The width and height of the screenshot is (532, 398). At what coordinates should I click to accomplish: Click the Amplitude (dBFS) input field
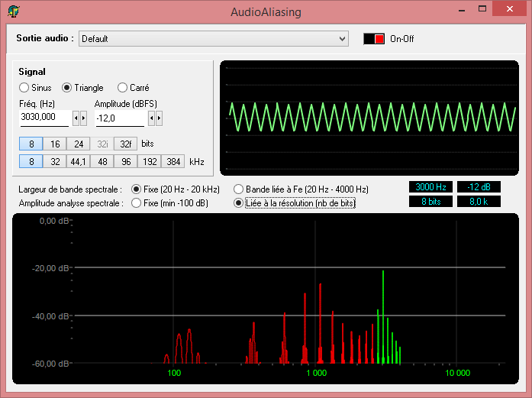click(x=119, y=118)
